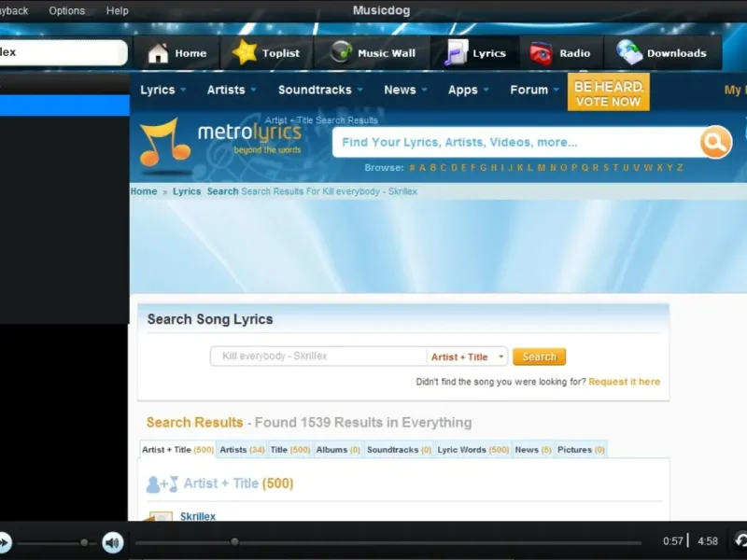Select the highlighted blue playlist row
Screen dimensions: 747x560
(x=64, y=105)
